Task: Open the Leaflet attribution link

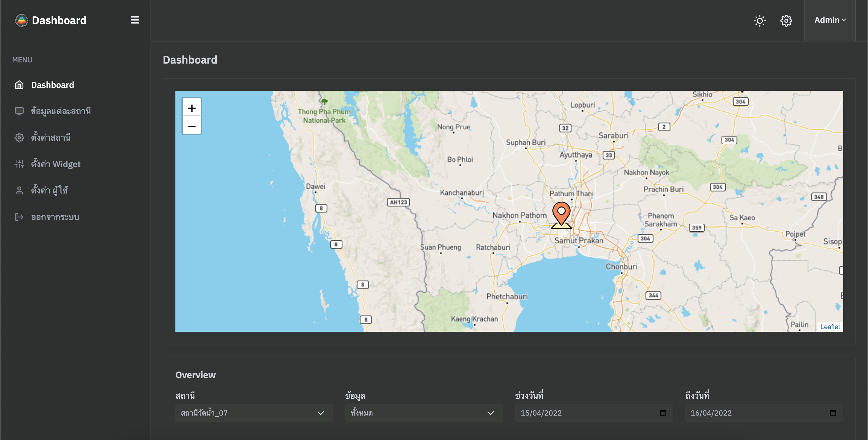Action: 830,326
